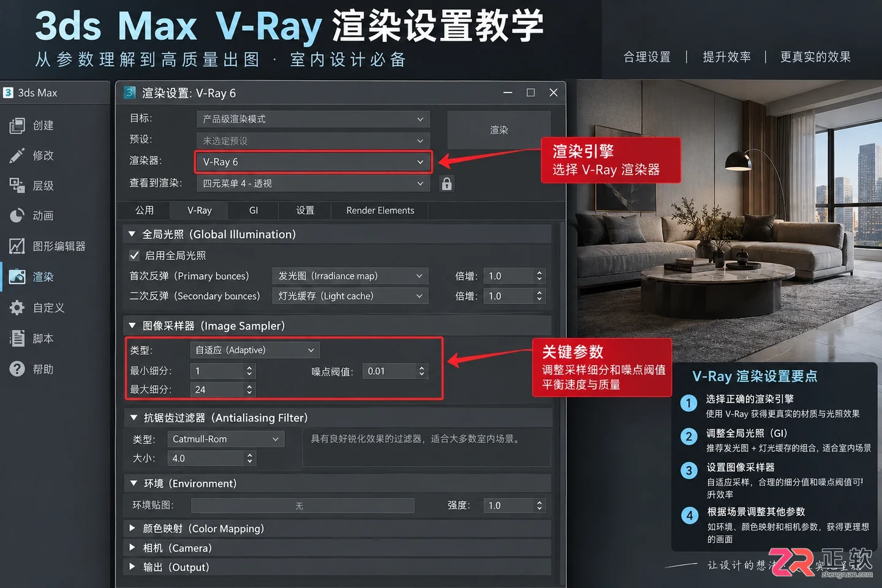Collapse the 全局光照 (Global Illumination) rollout
The width and height of the screenshot is (882, 588).
[132, 234]
